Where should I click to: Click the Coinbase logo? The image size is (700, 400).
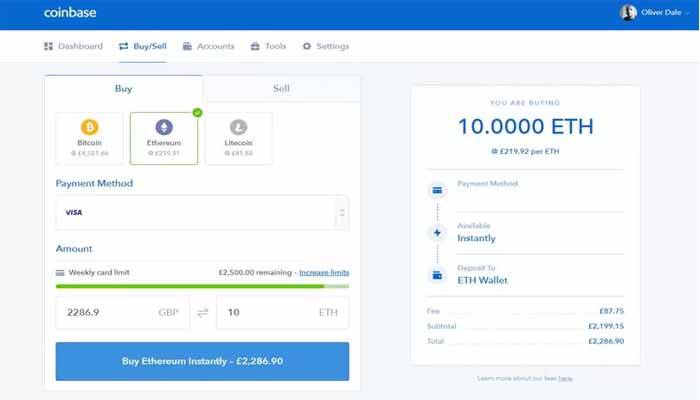click(70, 12)
